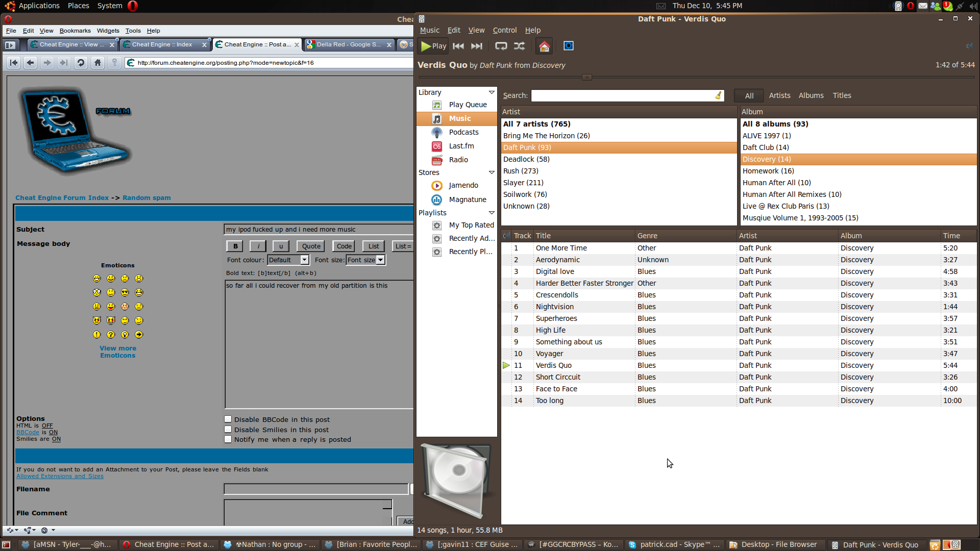Collapse the Library section in sidebar

pos(492,92)
